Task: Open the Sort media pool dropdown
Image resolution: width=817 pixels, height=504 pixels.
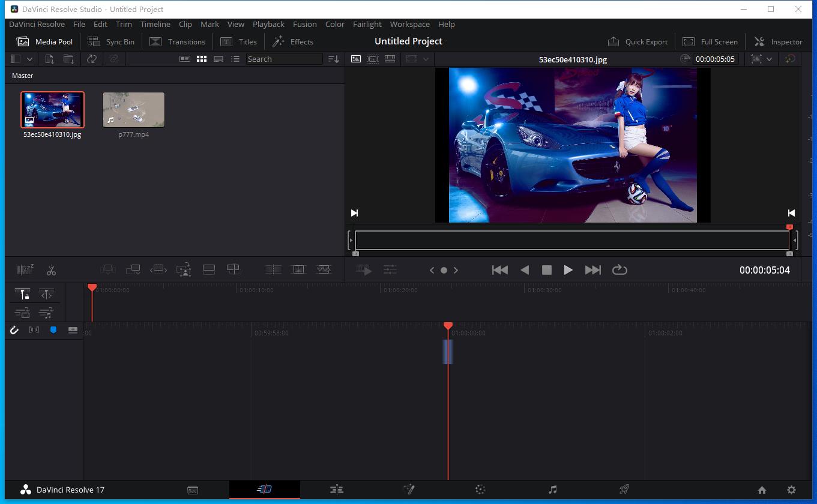Action: (x=334, y=59)
